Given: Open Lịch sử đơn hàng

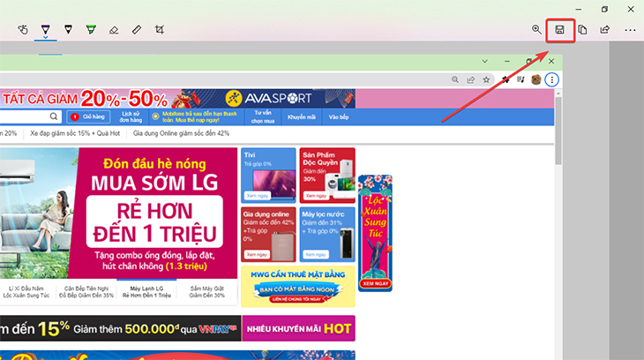Looking at the screenshot, I should tap(131, 116).
